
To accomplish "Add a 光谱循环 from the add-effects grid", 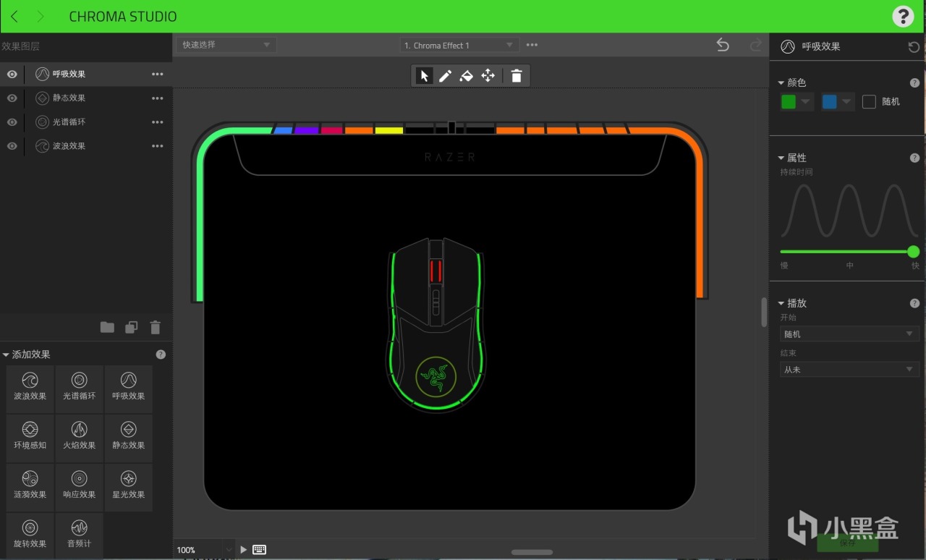I will coord(80,389).
